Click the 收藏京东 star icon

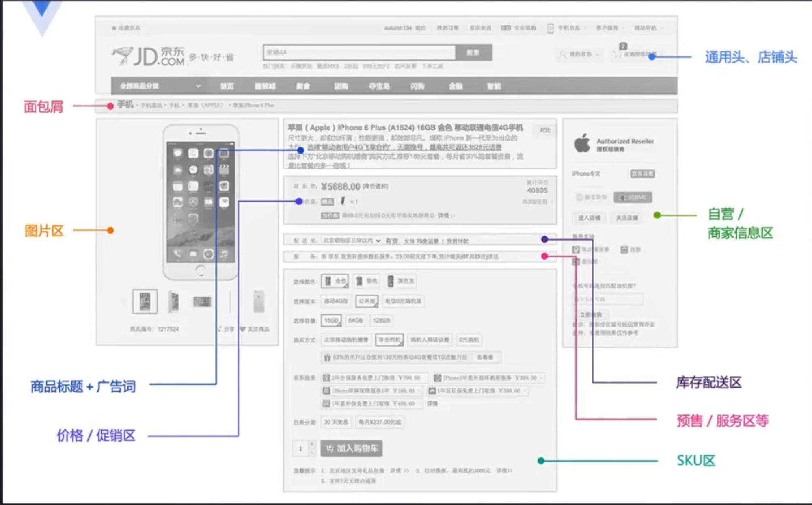[x=114, y=28]
